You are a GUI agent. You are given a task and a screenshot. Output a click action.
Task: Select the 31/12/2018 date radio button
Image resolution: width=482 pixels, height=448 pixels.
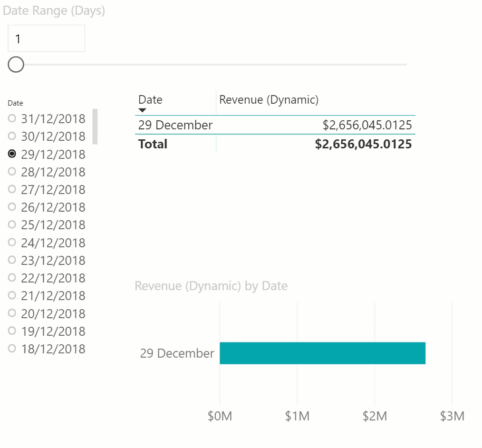click(x=12, y=118)
